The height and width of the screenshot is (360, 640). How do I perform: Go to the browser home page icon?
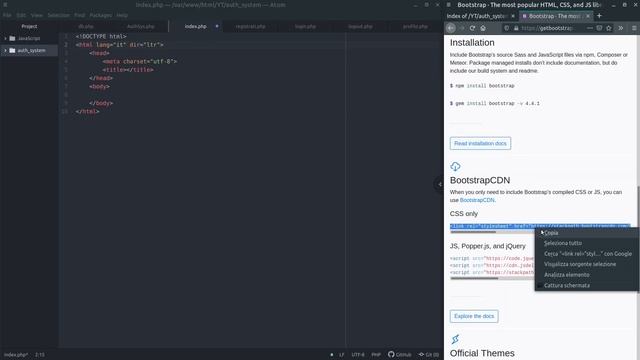point(483,28)
